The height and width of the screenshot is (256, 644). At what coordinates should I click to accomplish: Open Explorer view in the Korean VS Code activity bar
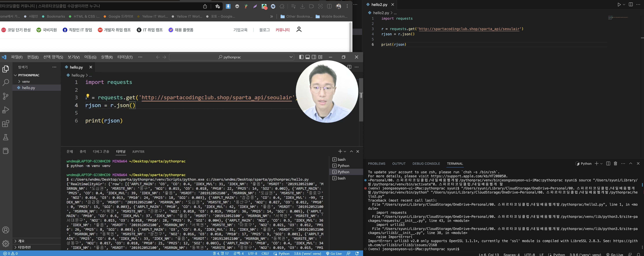(x=6, y=69)
